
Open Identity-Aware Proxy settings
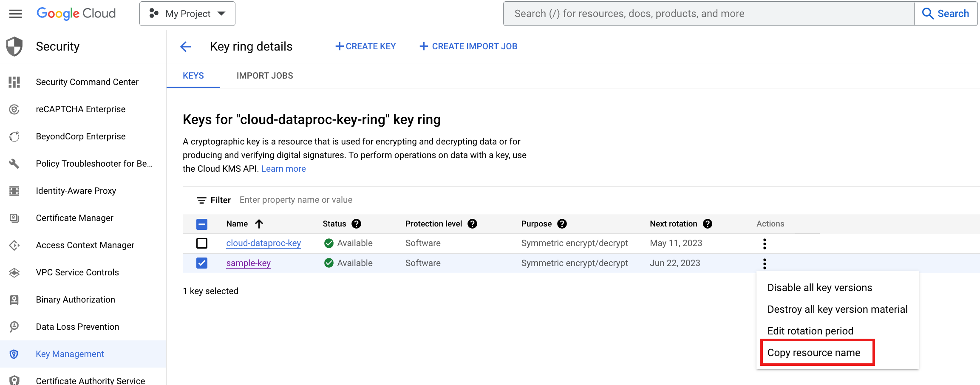[76, 191]
